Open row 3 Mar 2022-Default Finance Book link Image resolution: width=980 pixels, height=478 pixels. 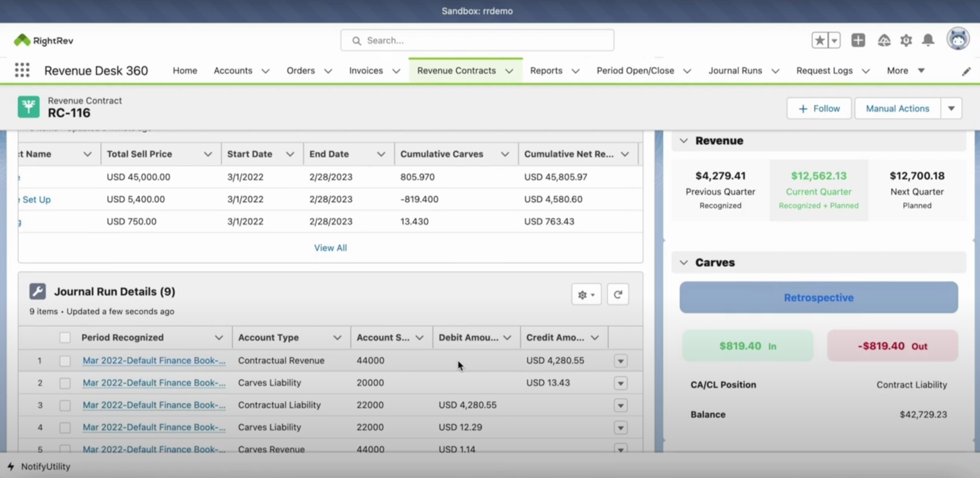pyautogui.click(x=154, y=405)
